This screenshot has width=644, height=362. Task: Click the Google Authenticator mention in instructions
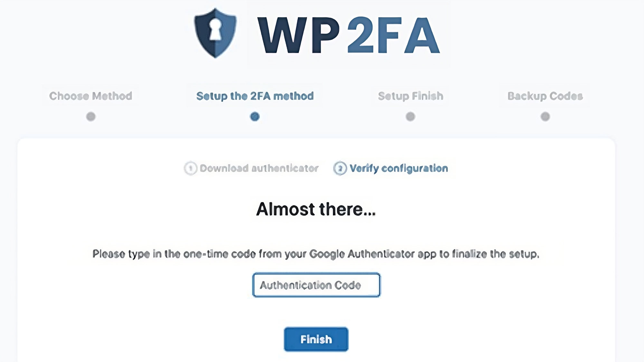(x=362, y=254)
